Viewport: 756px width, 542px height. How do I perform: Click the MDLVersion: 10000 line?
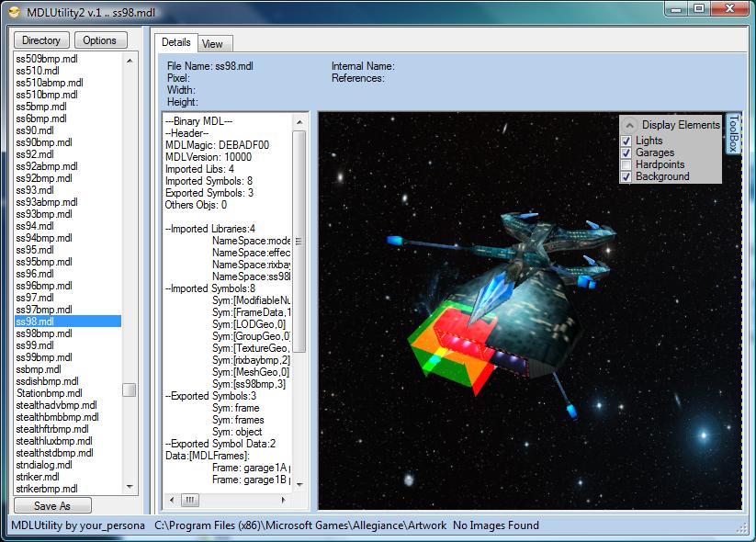coord(209,157)
